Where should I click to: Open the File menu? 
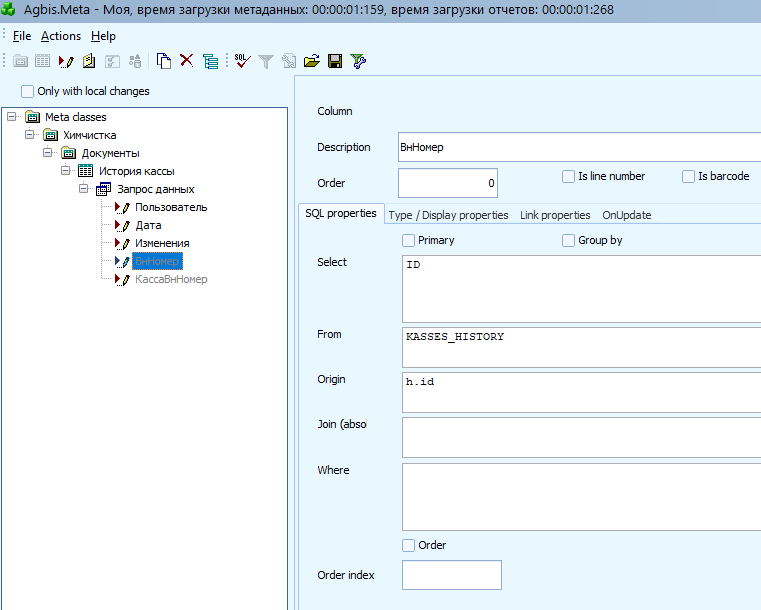pos(22,36)
